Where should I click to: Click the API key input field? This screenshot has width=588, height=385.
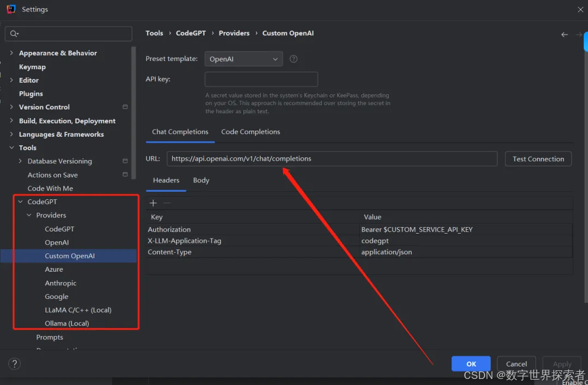coord(261,79)
